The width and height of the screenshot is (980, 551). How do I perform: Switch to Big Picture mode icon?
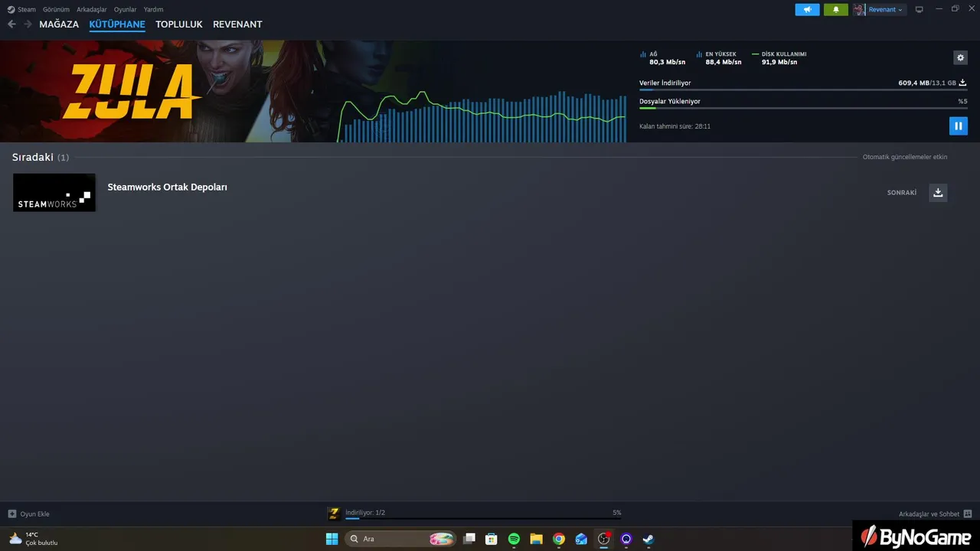tap(920, 9)
